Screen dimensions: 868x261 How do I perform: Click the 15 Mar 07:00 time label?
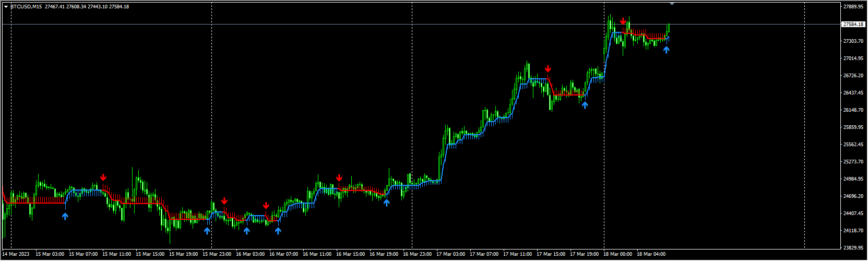[84, 254]
